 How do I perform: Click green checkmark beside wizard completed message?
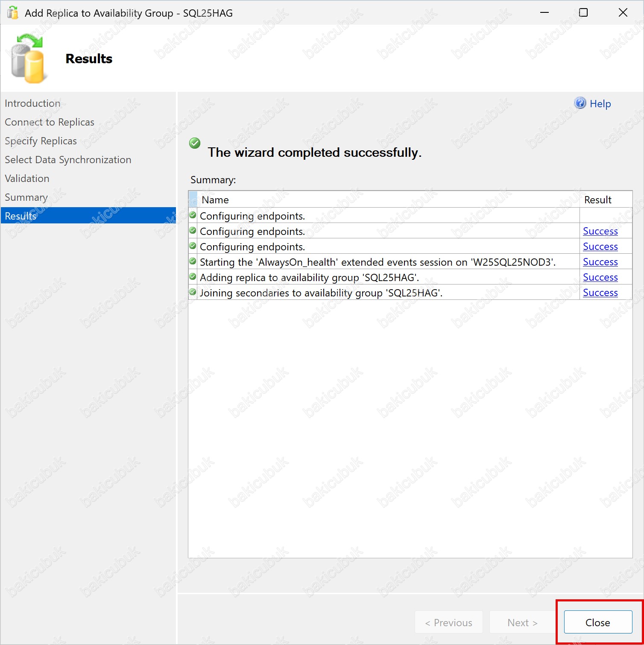point(195,143)
